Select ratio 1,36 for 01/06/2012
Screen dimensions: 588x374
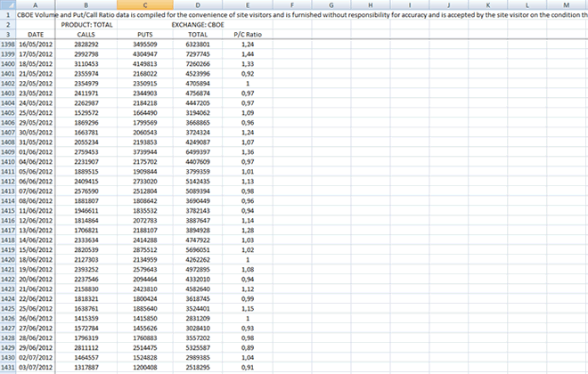[x=248, y=152]
